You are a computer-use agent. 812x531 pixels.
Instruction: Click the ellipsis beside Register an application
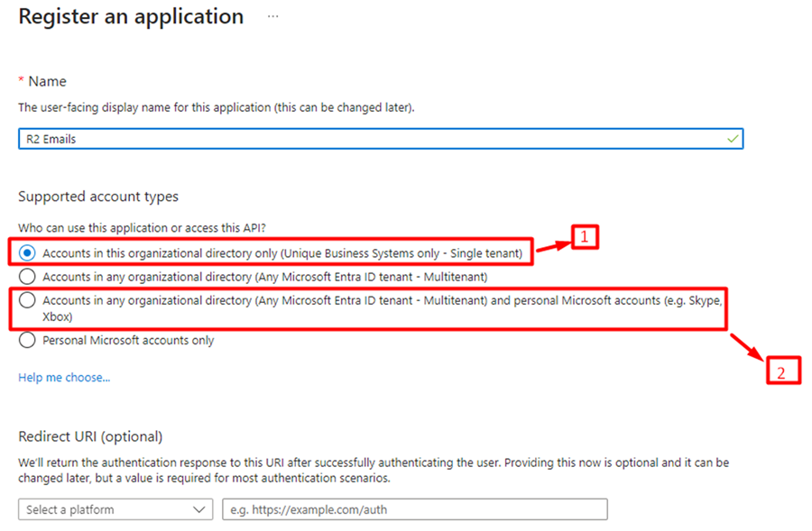point(273,17)
